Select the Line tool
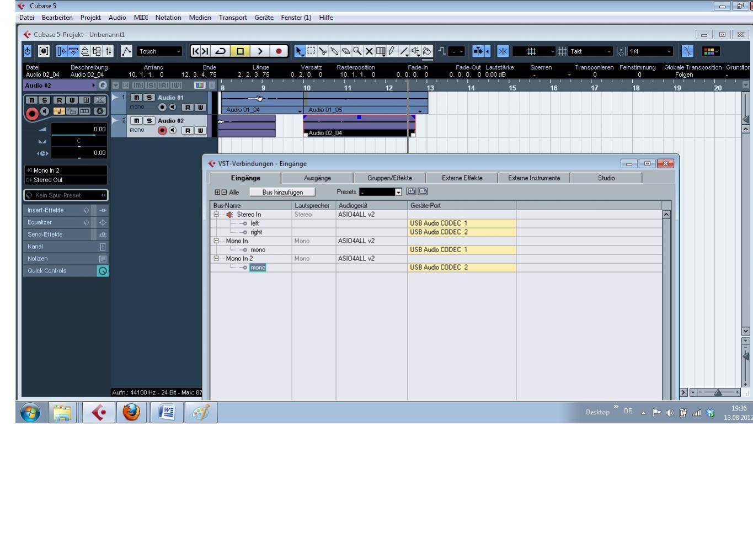 point(404,51)
